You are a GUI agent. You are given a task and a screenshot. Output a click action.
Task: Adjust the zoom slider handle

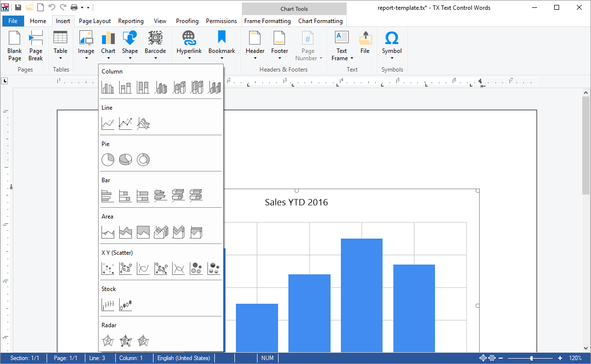click(531, 358)
